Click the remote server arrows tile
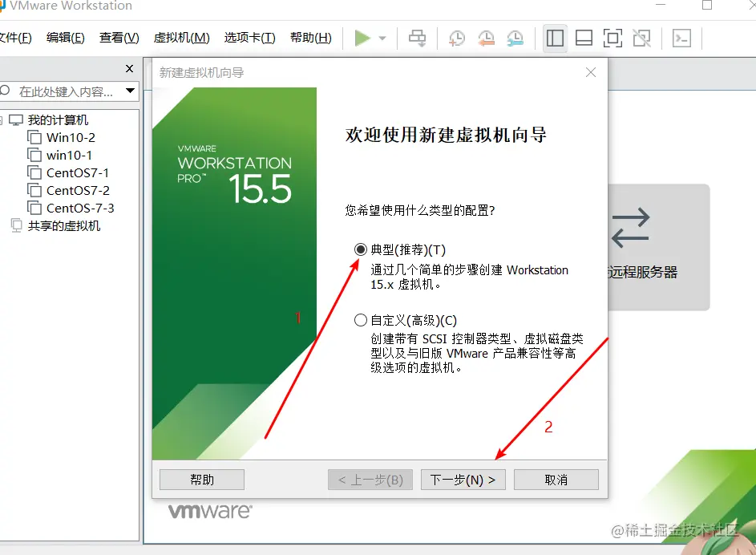Screen dimensions: 756x555 [658, 247]
